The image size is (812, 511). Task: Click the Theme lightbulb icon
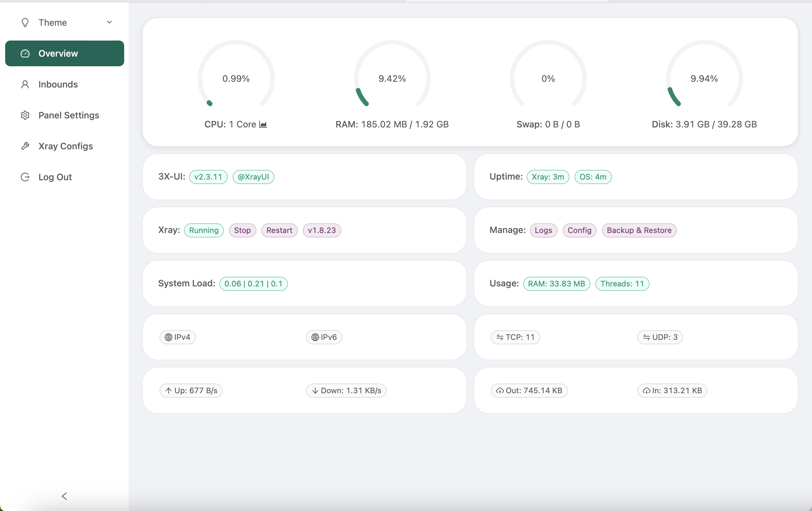point(25,23)
